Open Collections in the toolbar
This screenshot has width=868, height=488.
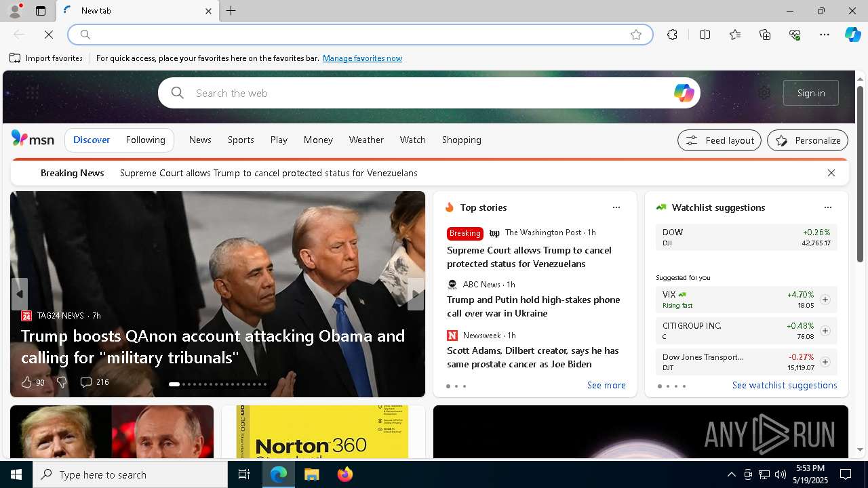(765, 35)
